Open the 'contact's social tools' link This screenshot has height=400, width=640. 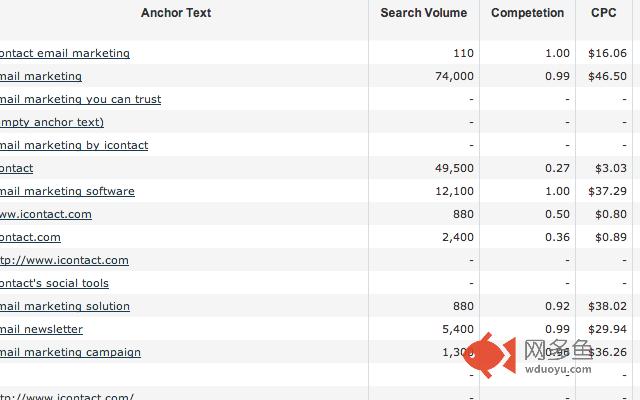54,283
